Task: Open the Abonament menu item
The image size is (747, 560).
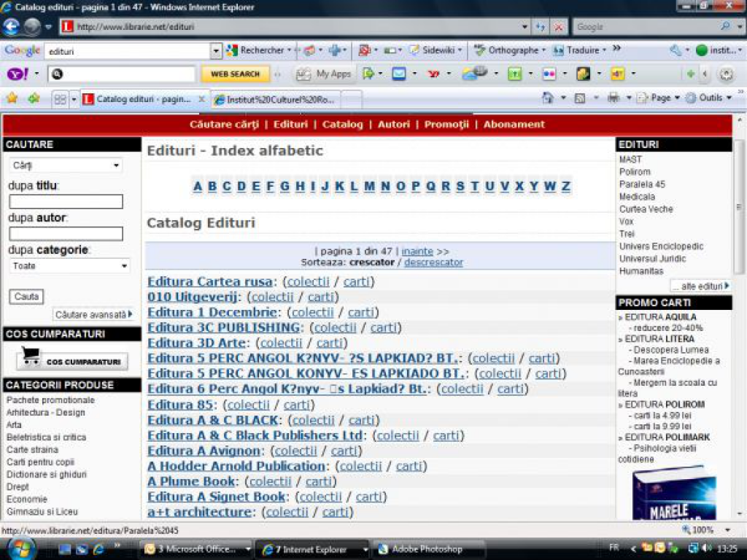Action: (514, 125)
